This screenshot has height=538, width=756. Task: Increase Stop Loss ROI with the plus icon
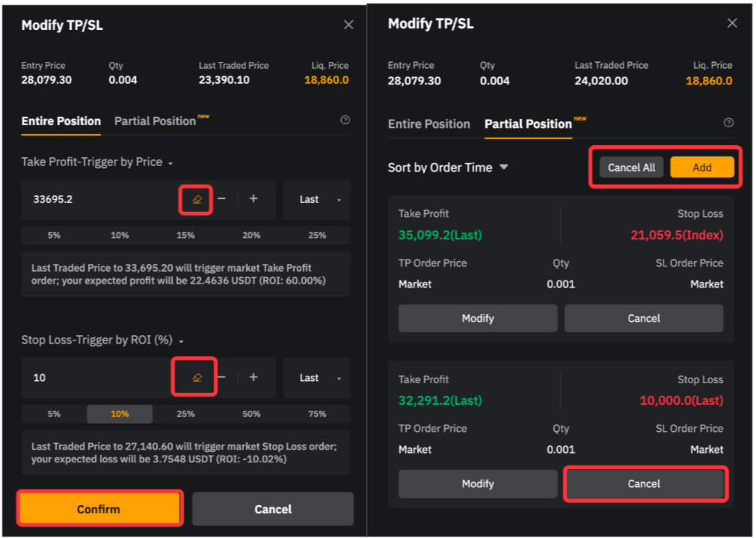253,377
